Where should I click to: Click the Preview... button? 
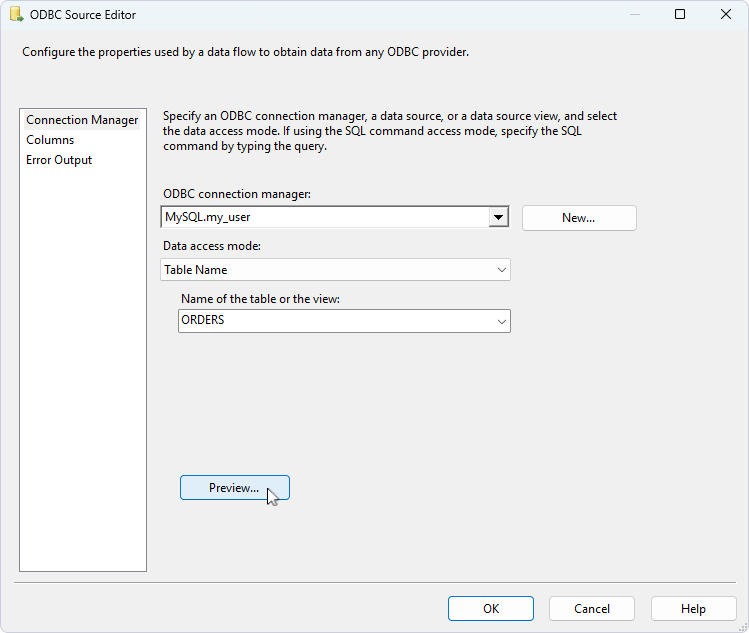point(234,488)
